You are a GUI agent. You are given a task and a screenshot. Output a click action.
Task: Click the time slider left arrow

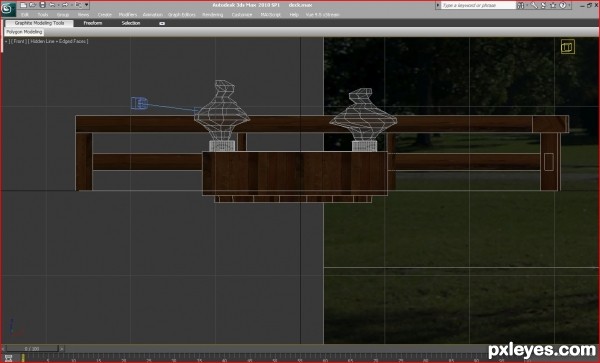point(3,349)
